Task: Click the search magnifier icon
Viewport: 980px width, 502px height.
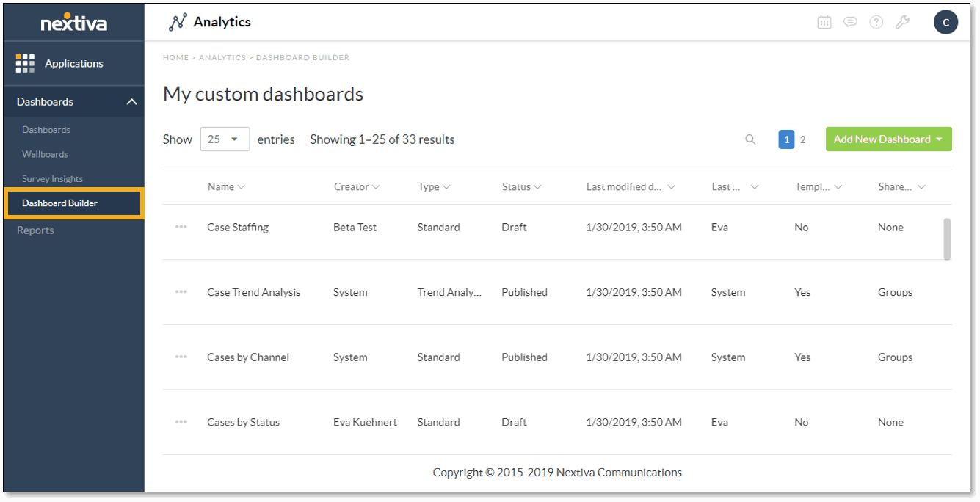Action: [750, 139]
